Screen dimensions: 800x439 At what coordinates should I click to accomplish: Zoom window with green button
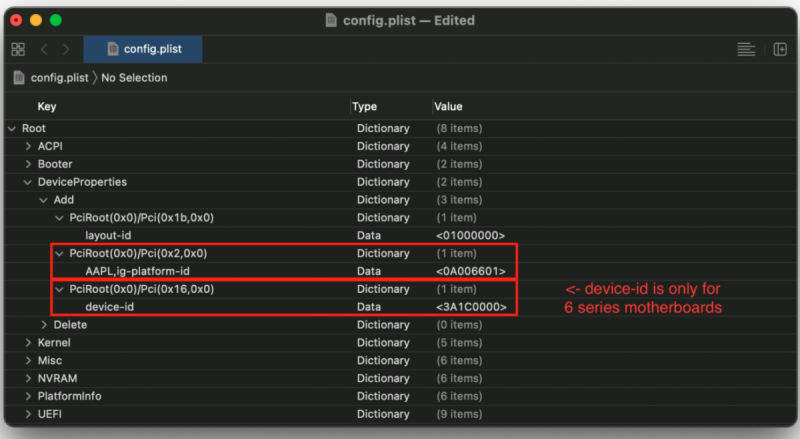[x=56, y=20]
